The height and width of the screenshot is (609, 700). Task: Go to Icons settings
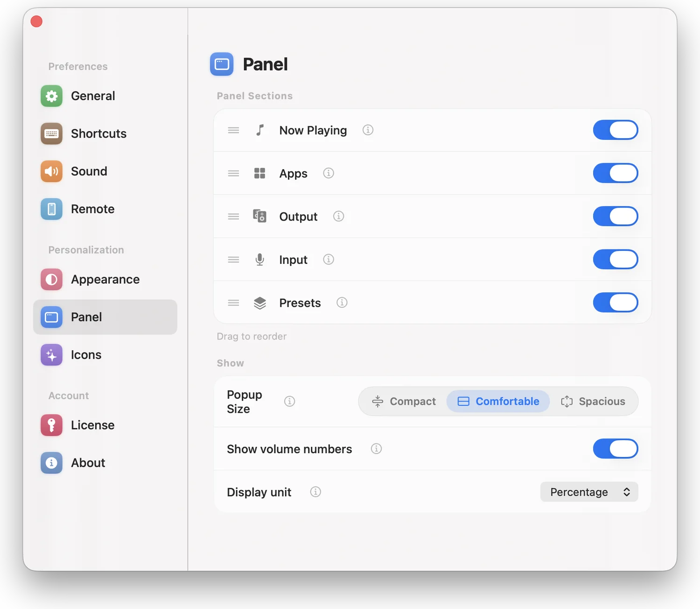tap(105, 355)
